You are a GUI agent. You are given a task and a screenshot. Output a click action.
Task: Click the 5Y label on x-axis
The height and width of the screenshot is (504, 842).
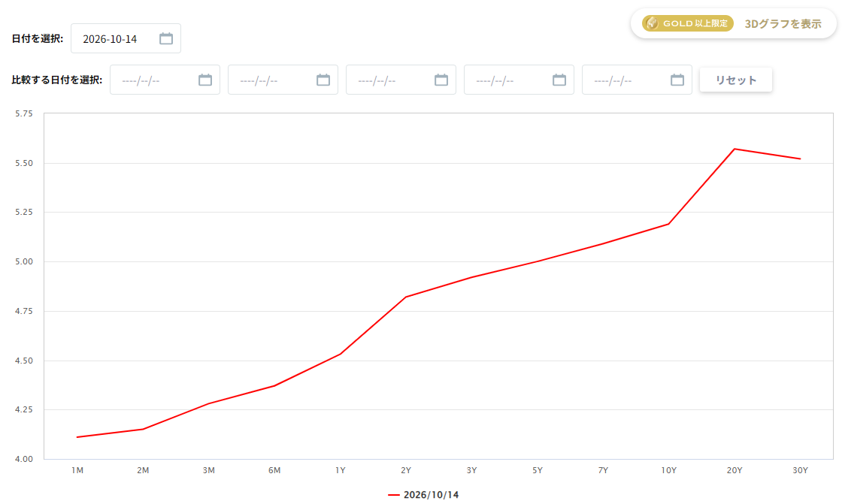coord(538,470)
